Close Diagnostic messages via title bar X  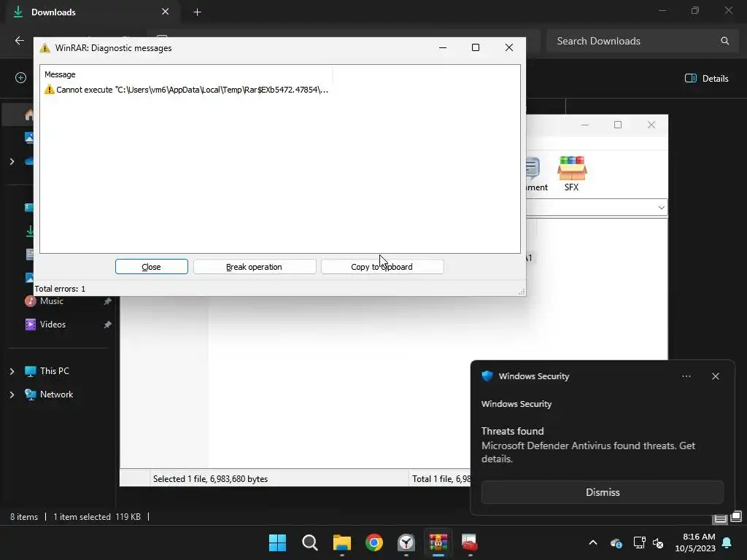tap(508, 47)
